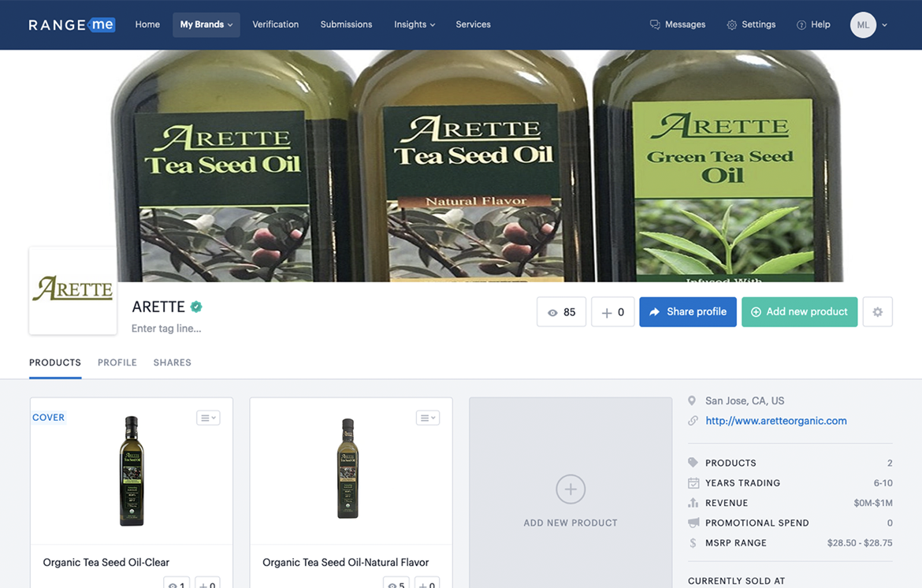Click the Tea Seed Oil-Natural Flavor bottle image
The width and height of the screenshot is (922, 588).
[348, 469]
